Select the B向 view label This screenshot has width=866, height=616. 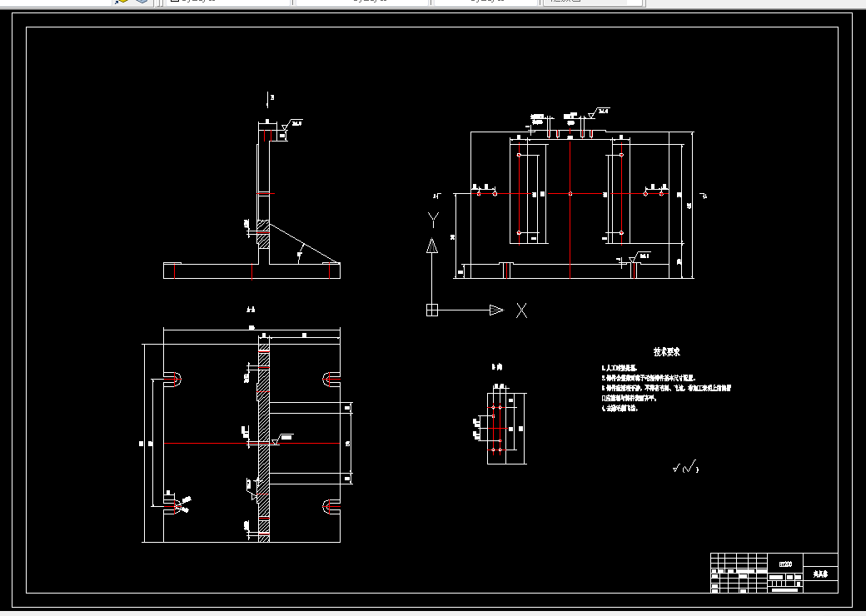pos(496,366)
